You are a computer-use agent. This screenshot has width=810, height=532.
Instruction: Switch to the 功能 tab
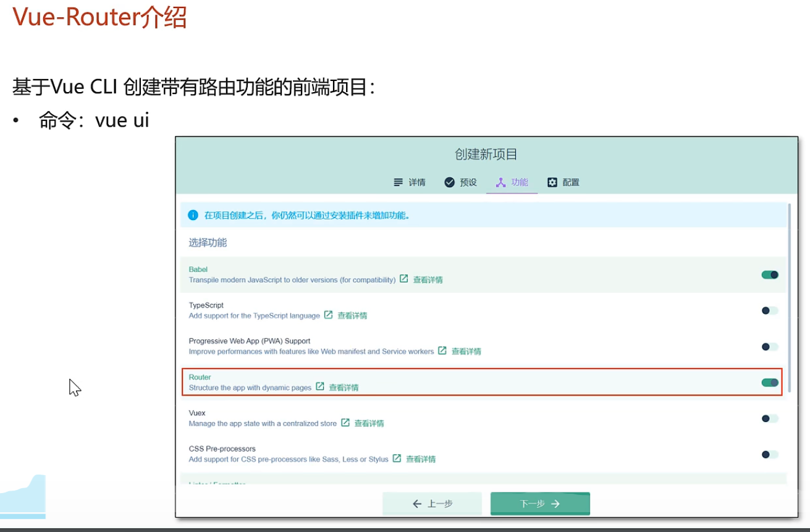tap(512, 182)
